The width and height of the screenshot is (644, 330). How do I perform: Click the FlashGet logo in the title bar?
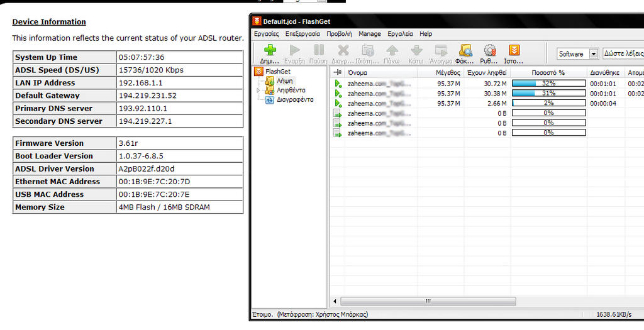pyautogui.click(x=257, y=21)
